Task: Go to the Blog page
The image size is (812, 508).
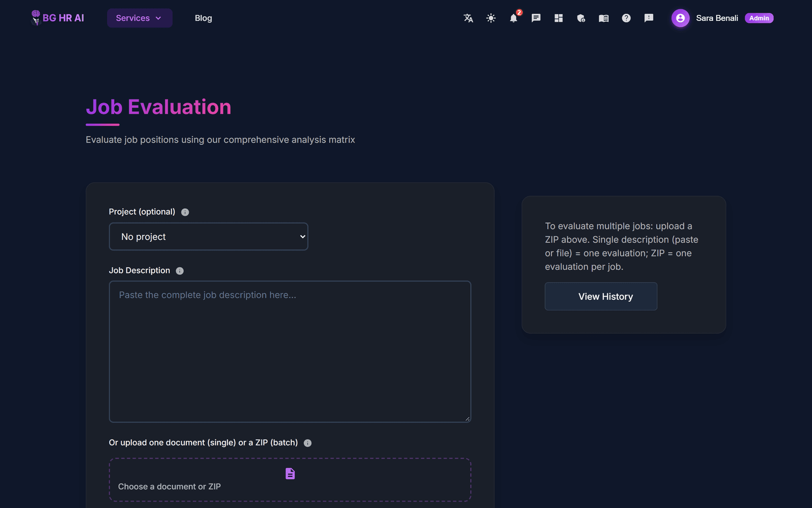Action: tap(204, 18)
